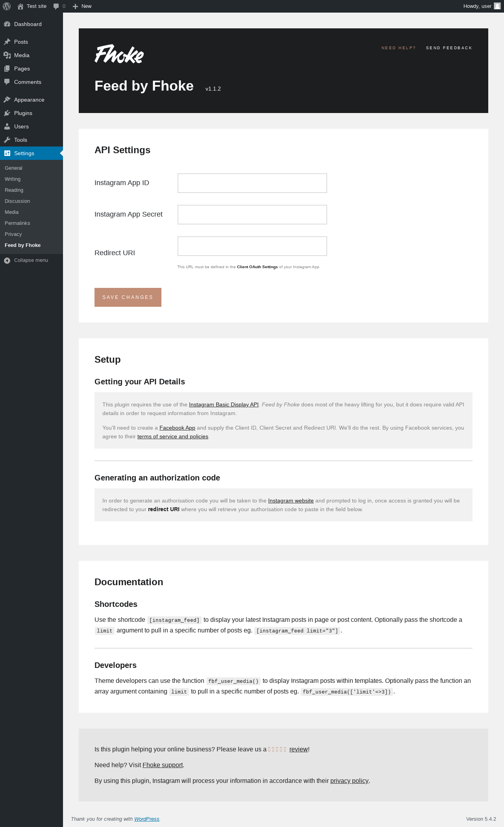Open the Need Help? link
Viewport: 504px width, 827px height.
tap(398, 48)
